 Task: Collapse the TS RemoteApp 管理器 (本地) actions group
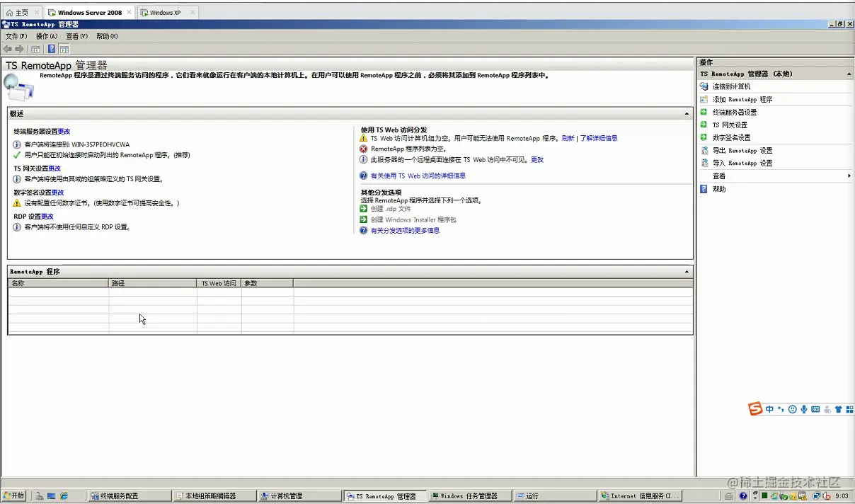(x=848, y=74)
